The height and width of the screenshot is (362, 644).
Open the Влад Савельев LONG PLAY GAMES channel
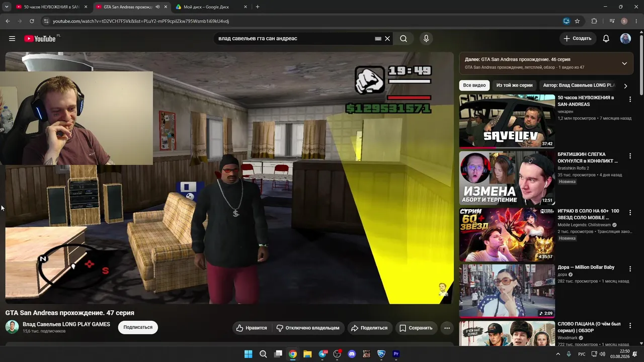pyautogui.click(x=66, y=324)
